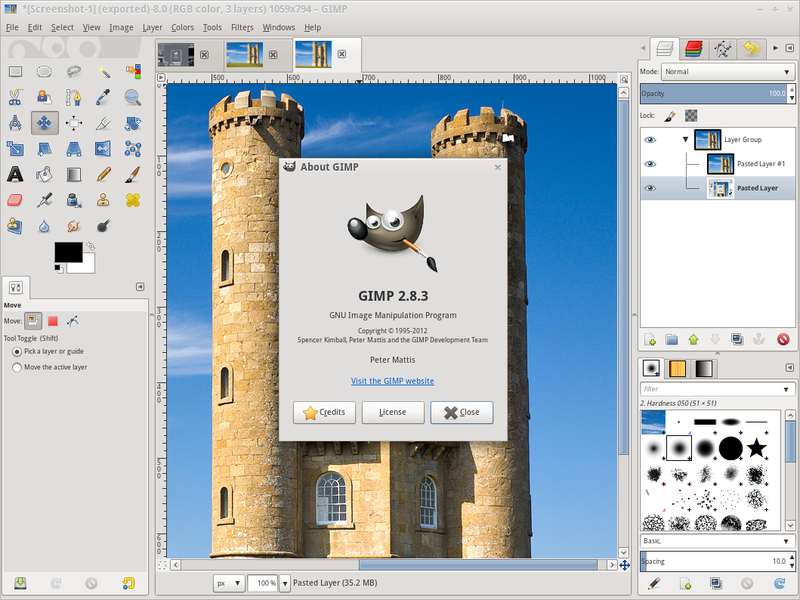Click the delete layer red icon
800x600 pixels.
point(783,339)
